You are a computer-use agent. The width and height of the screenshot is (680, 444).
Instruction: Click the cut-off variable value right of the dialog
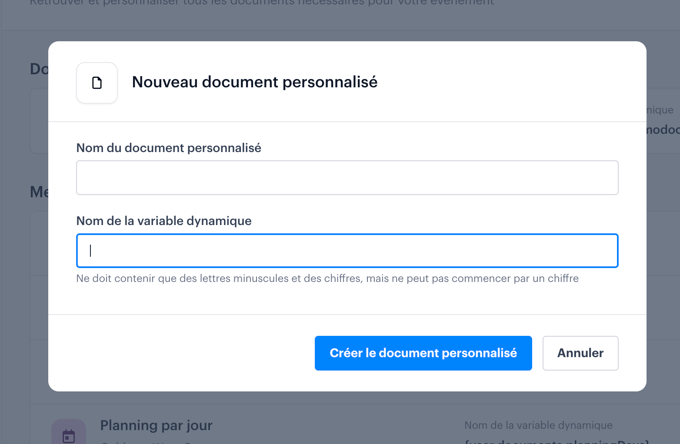(x=662, y=130)
